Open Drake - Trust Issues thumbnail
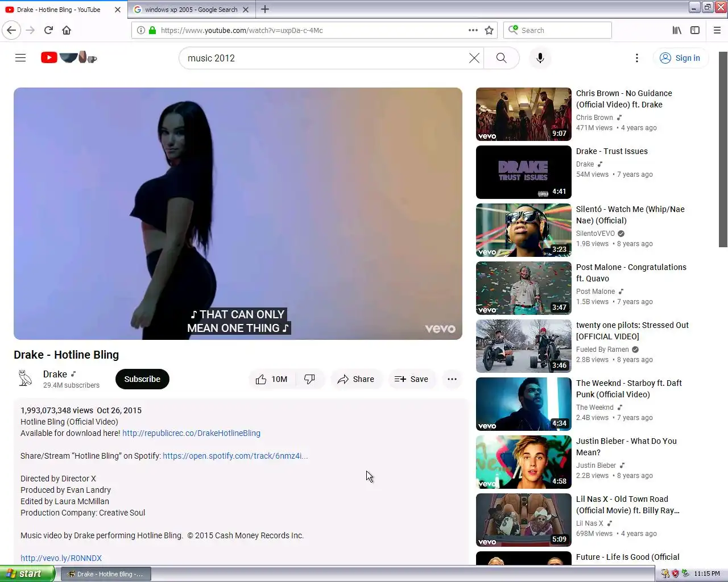The height and width of the screenshot is (582, 728). [524, 172]
